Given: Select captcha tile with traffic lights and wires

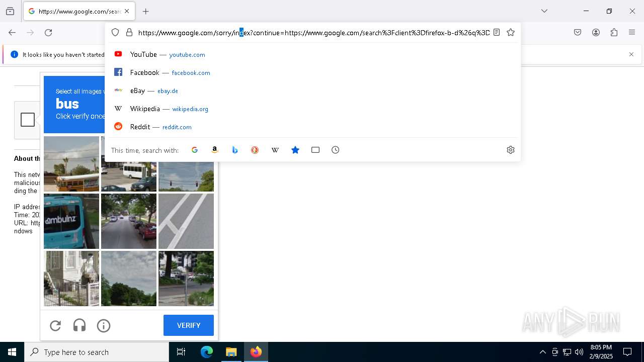Looking at the screenshot, I should pyautogui.click(x=186, y=176).
